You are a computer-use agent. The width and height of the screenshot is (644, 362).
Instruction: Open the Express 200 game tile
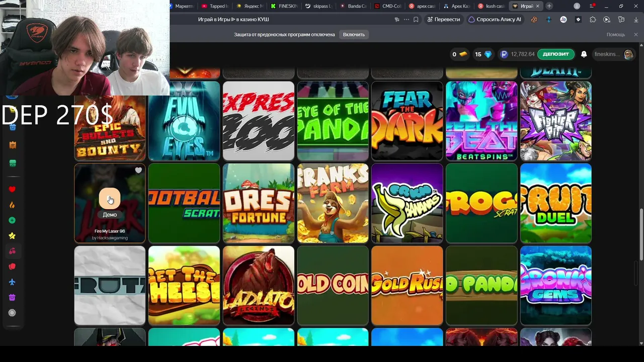(x=259, y=121)
